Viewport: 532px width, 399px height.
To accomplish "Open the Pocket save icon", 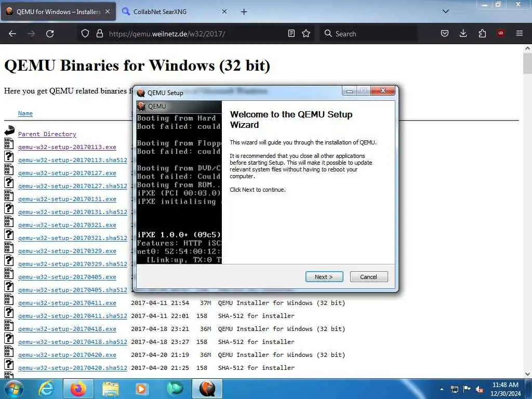I will [x=445, y=33].
